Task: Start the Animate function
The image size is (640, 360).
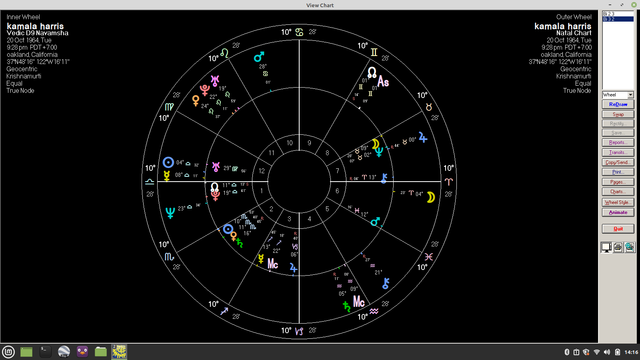Action: (618, 212)
